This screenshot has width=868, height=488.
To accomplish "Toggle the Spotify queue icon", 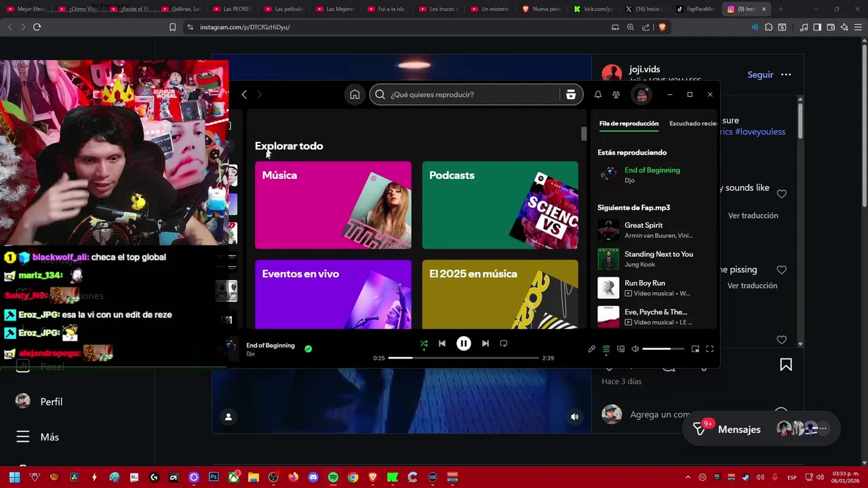I will coord(606,349).
